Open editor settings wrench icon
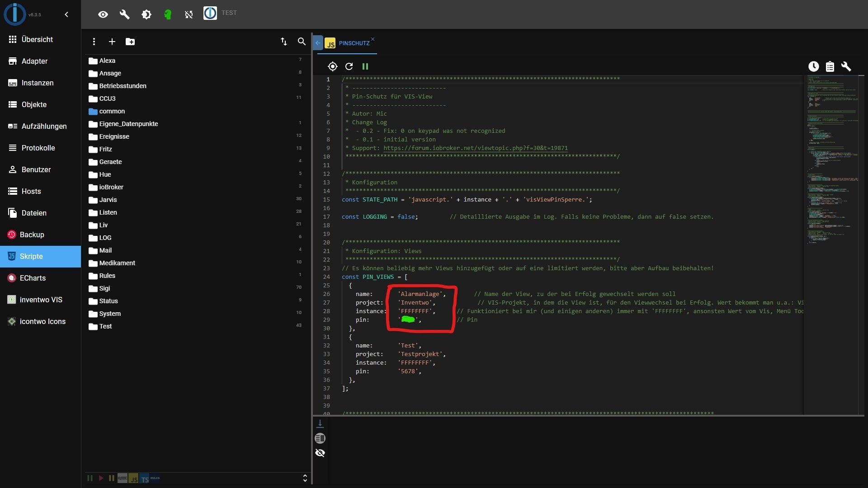The height and width of the screenshot is (488, 868). pos(846,66)
